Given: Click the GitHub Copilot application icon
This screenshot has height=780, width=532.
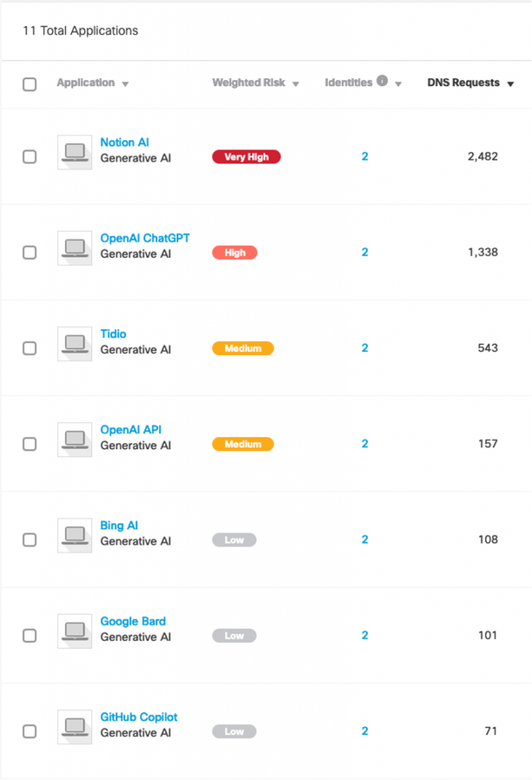Looking at the screenshot, I should pyautogui.click(x=75, y=727).
